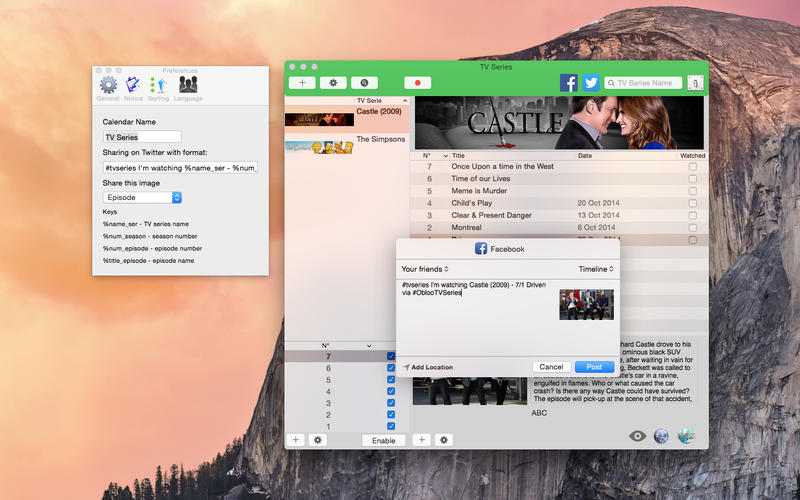The width and height of the screenshot is (800, 500).
Task: Click the Facebook share icon in toolbar
Action: [568, 83]
